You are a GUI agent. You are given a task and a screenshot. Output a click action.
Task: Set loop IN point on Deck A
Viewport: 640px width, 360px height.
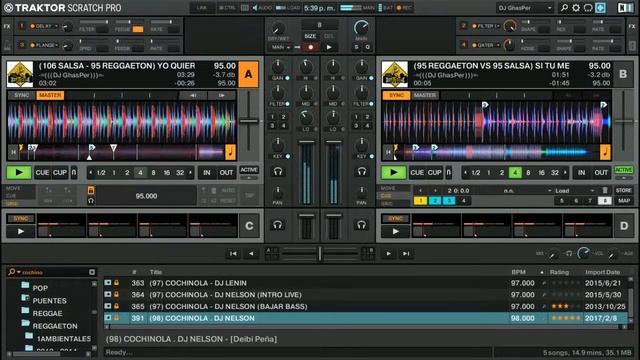[x=207, y=173]
